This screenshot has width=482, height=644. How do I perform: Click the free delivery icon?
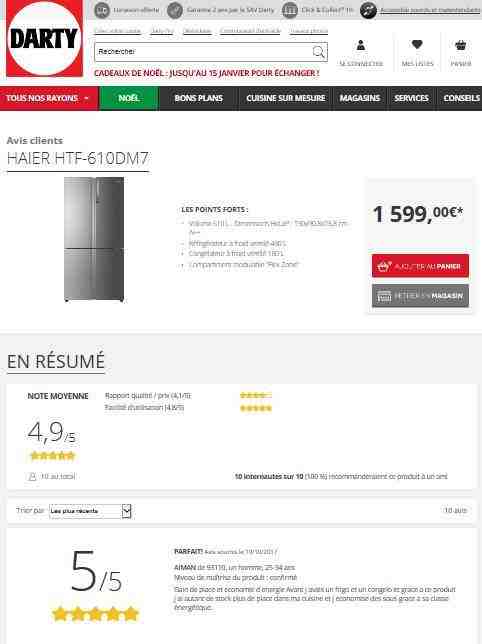pos(102,10)
